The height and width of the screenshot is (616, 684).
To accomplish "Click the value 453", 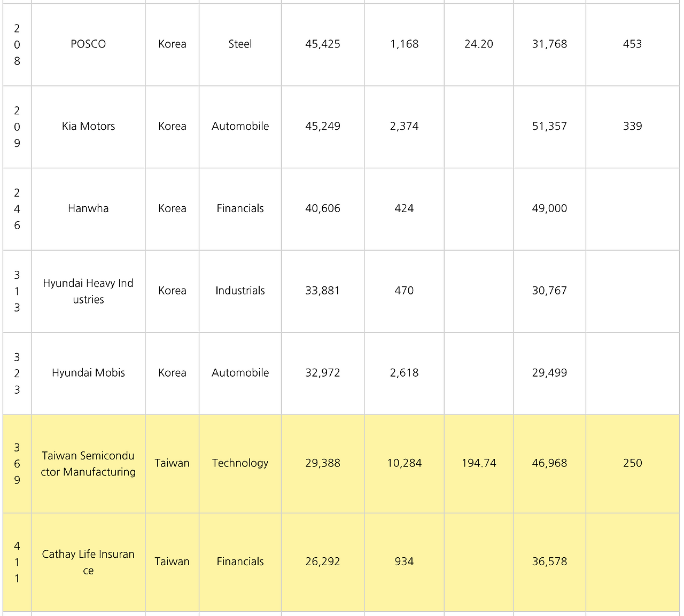I will tap(633, 44).
